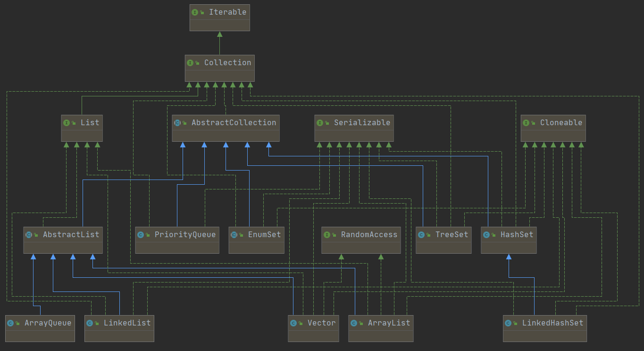Select the Cloneable interface node
This screenshot has height=351, width=644.
[x=553, y=128]
